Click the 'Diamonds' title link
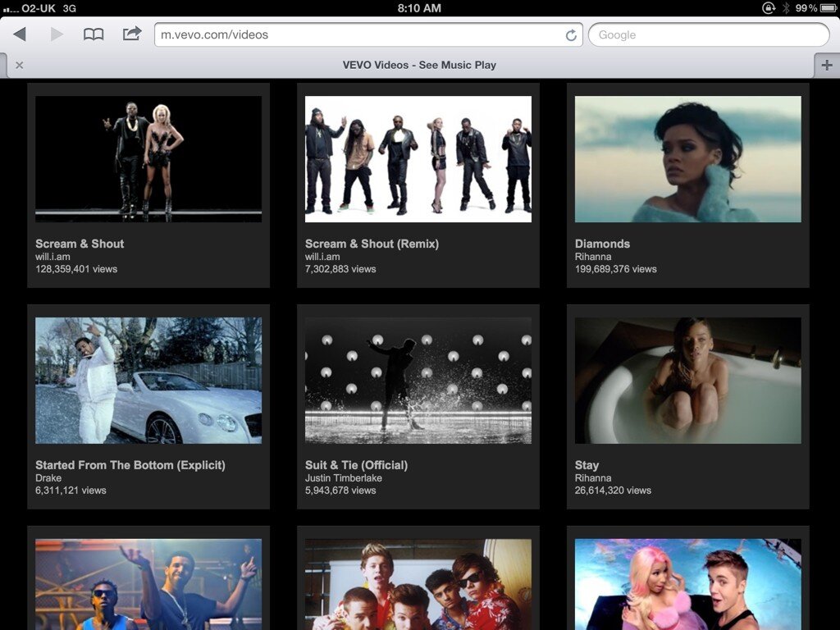Screen dimensions: 840x630 (602, 244)
